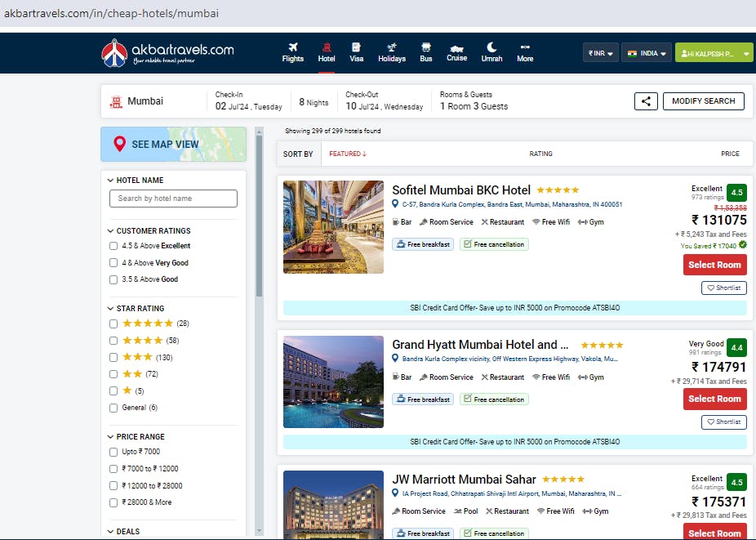Viewport: 756px width, 540px height.
Task: Check the ₹ 28000 & More filter
Action: 113,502
